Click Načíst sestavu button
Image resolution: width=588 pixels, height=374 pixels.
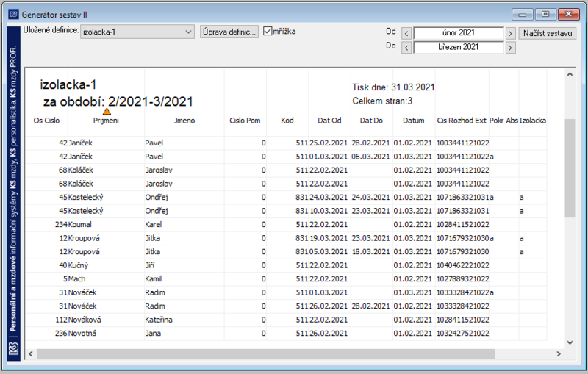[548, 33]
